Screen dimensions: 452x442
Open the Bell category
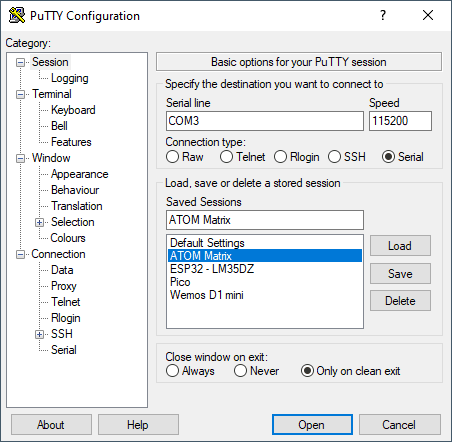(x=59, y=126)
